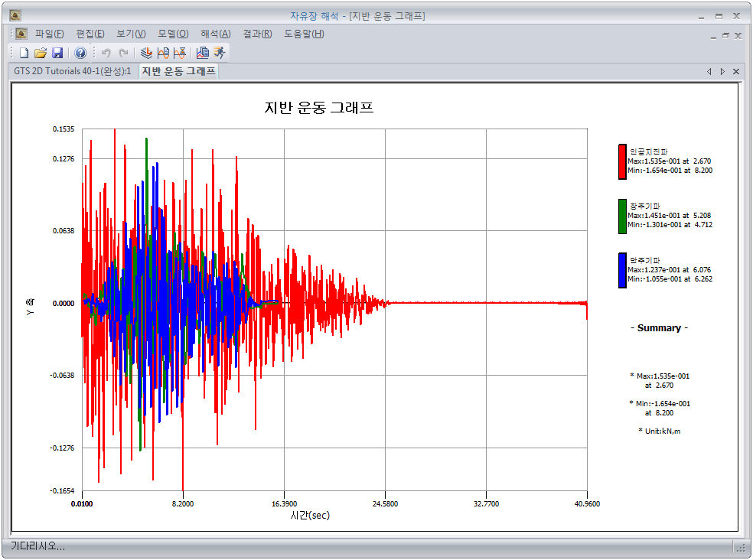Click the New file icon
The image size is (753, 560).
[x=24, y=53]
